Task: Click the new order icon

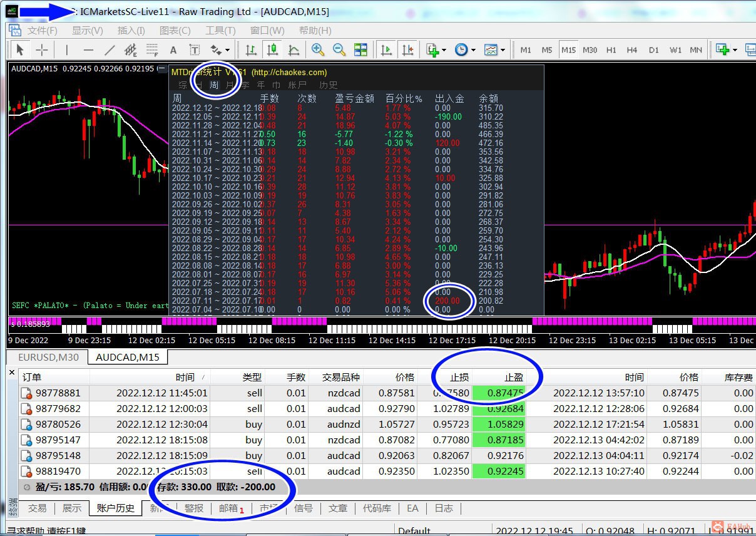Action: (723, 49)
